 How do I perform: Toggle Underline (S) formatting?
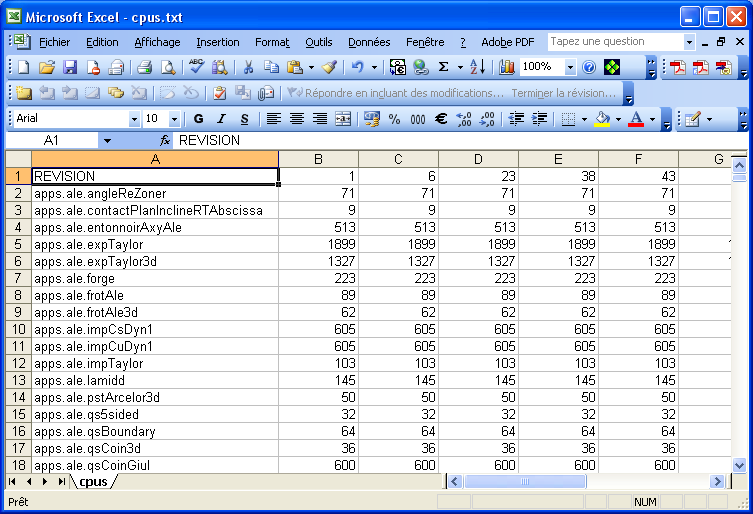[x=244, y=119]
